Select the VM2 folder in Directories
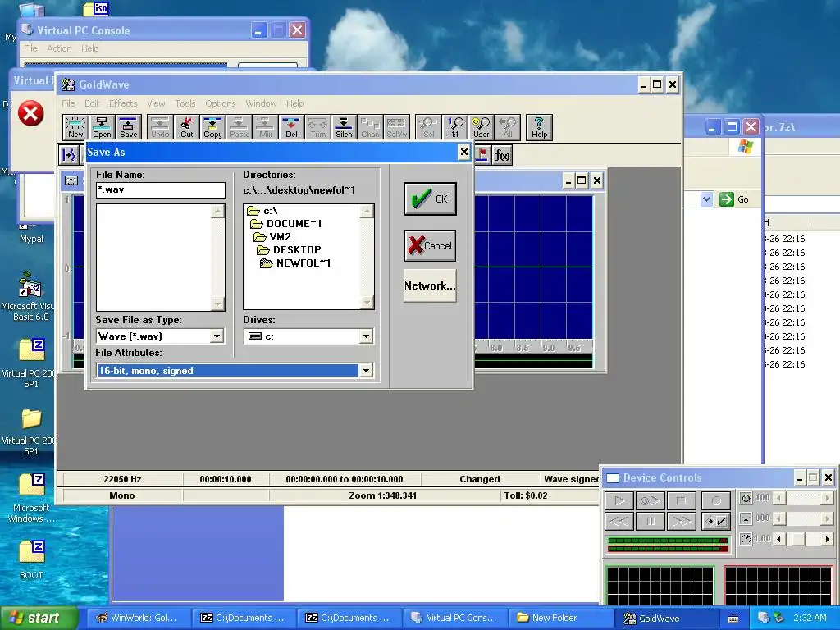Image resolution: width=840 pixels, height=630 pixels. [x=272, y=237]
